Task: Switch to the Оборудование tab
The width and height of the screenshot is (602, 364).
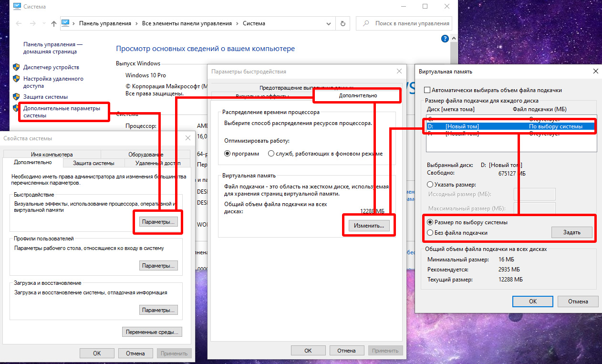Action: 145,154
